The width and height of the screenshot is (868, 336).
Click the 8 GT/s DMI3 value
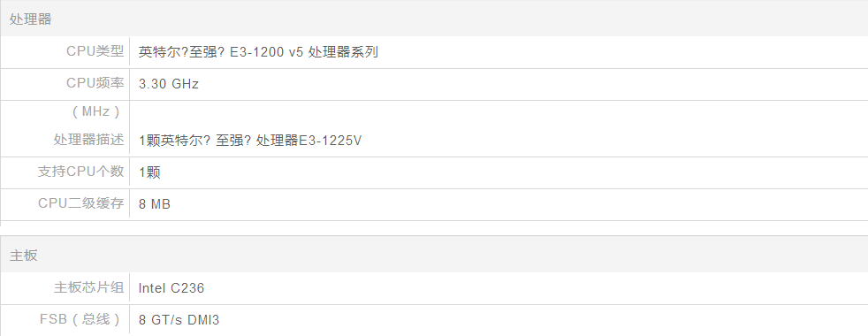(179, 320)
